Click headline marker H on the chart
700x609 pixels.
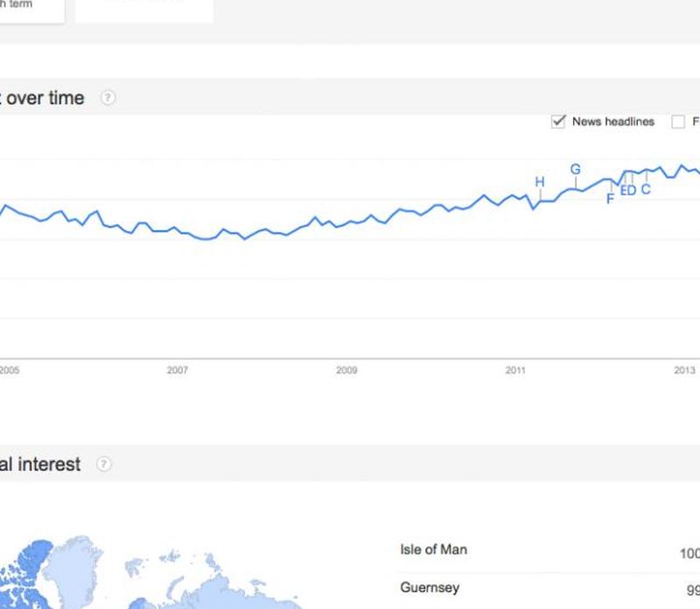(x=540, y=182)
